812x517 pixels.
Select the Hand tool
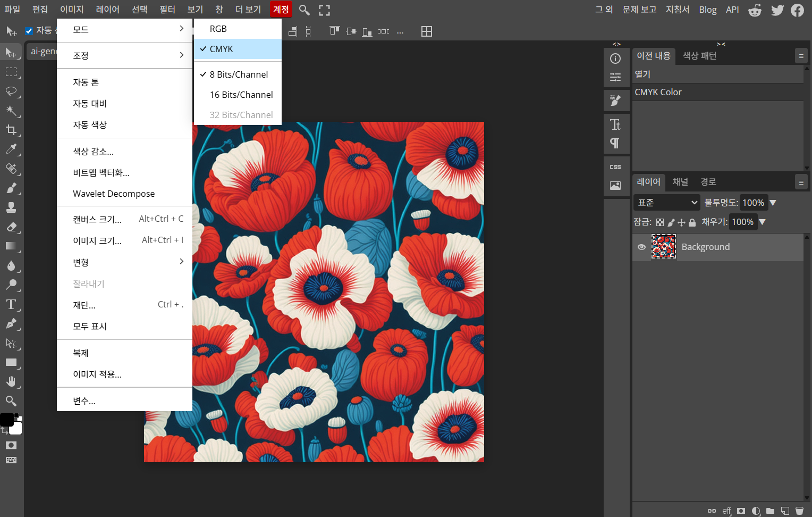click(11, 382)
